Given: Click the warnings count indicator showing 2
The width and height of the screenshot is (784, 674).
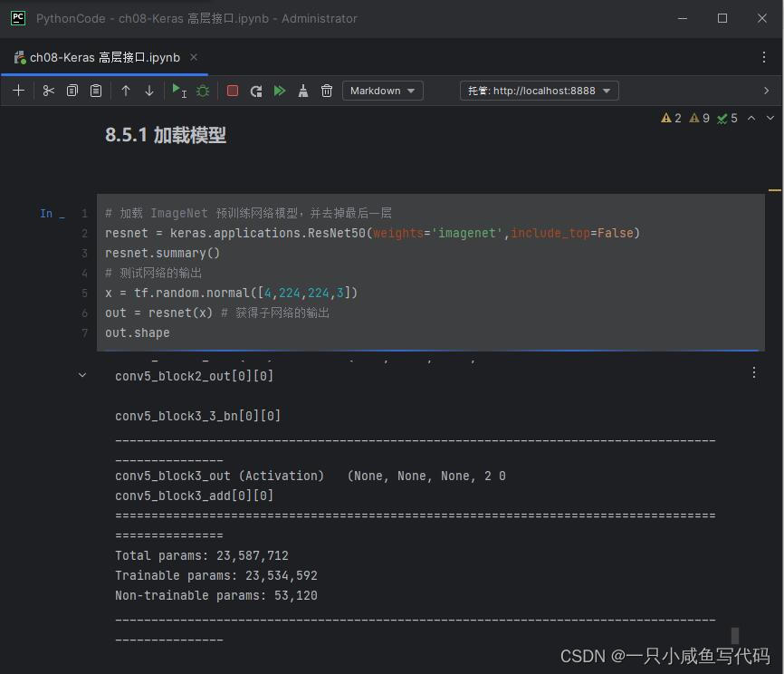Looking at the screenshot, I should pos(670,118).
